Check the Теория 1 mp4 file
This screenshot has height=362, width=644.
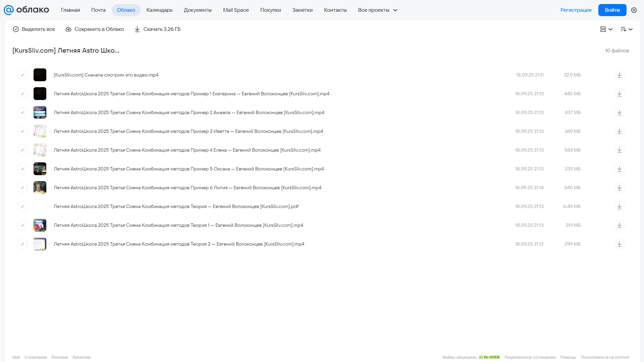(x=22, y=225)
